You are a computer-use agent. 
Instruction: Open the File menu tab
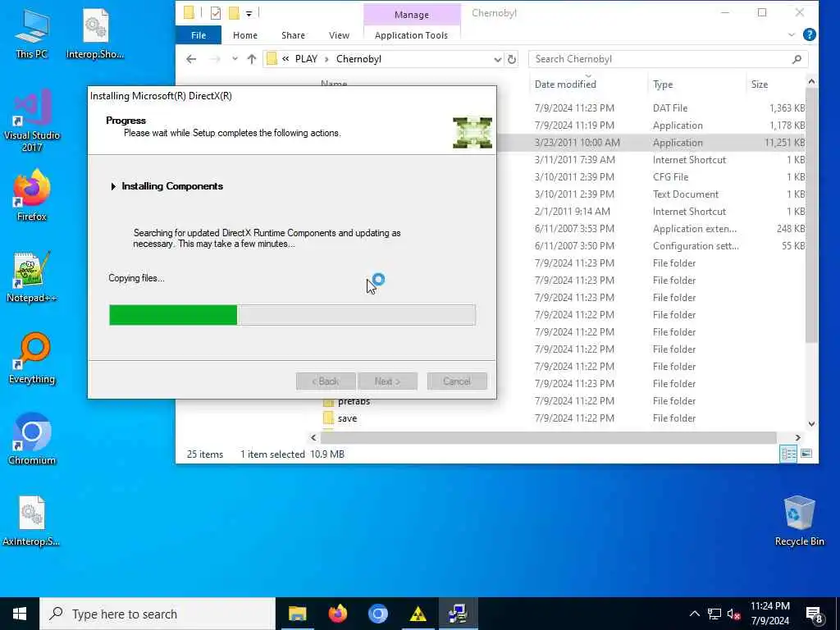click(x=199, y=35)
